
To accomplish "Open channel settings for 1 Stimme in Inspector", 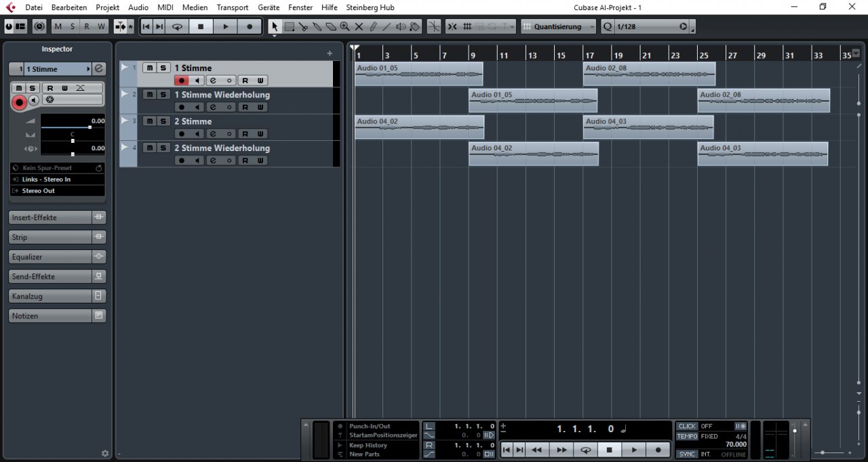I will coord(99,69).
